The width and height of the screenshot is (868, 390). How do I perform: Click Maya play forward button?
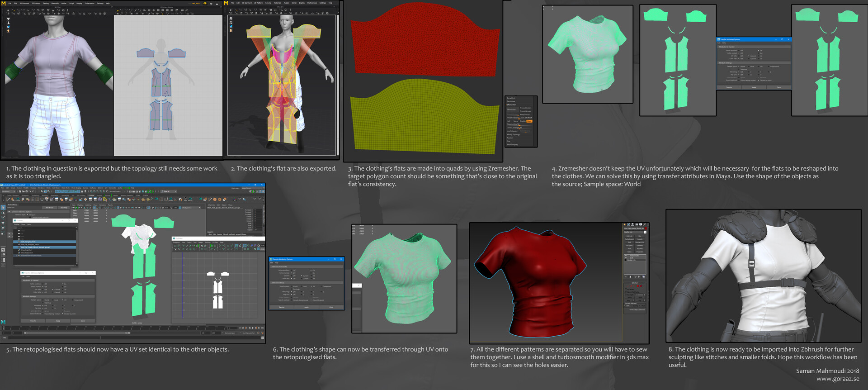[253, 328]
